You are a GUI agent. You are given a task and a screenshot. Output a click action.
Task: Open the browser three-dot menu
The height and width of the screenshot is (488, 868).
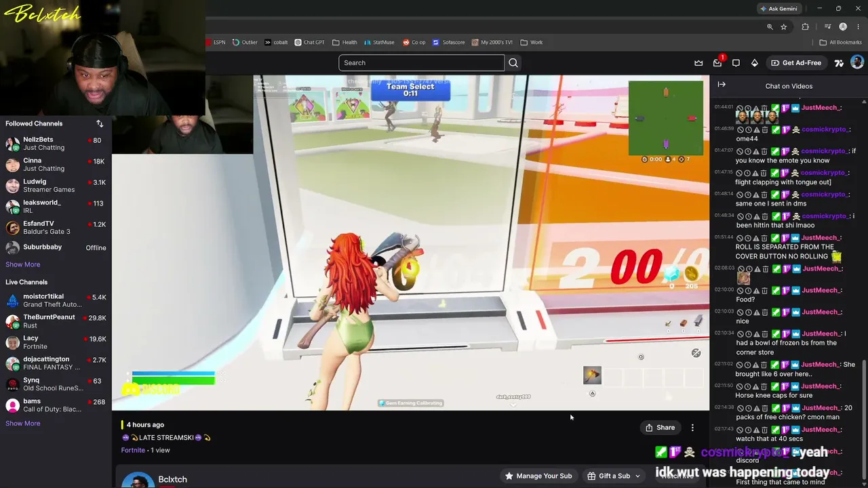point(858,26)
